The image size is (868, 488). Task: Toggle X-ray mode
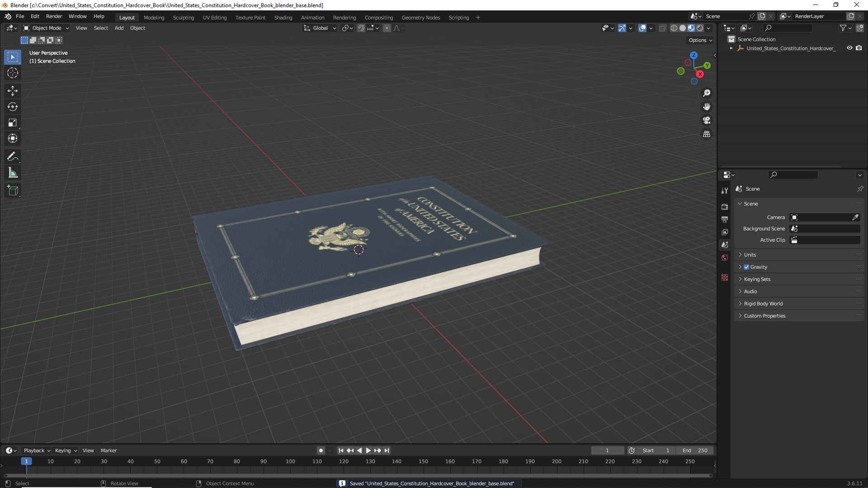pyautogui.click(x=663, y=28)
